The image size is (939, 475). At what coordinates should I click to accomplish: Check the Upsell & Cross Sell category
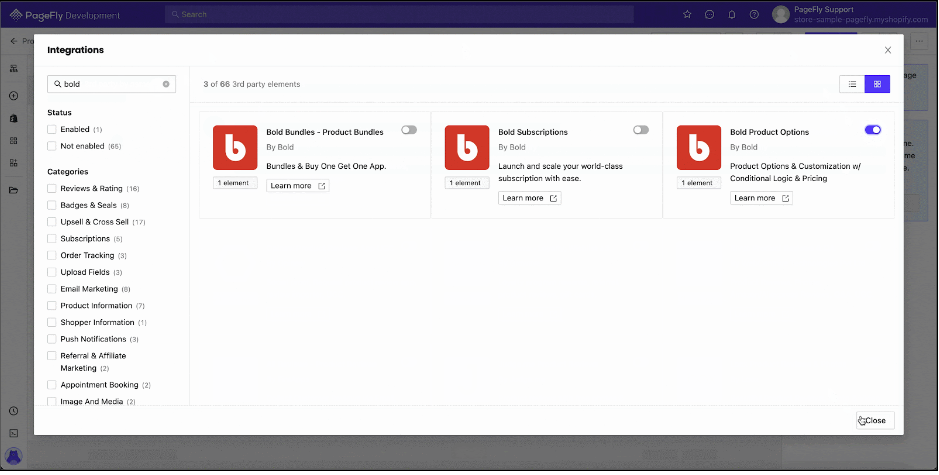(52, 222)
